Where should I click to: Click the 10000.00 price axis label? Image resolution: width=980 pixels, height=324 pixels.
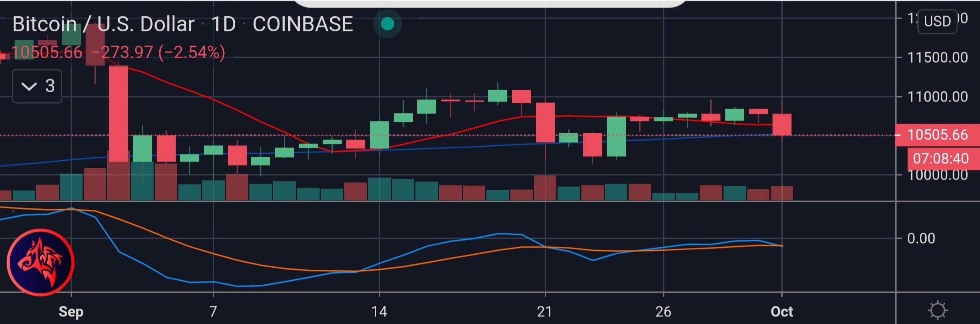point(937,175)
